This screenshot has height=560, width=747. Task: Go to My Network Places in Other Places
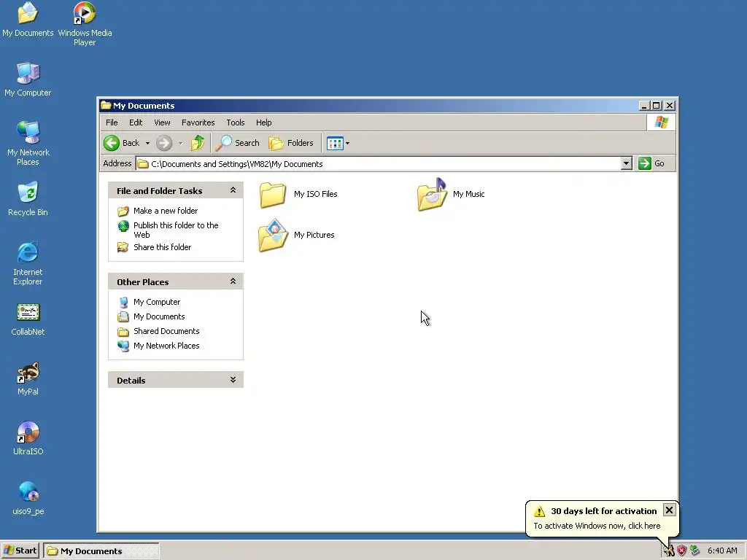pyautogui.click(x=166, y=346)
